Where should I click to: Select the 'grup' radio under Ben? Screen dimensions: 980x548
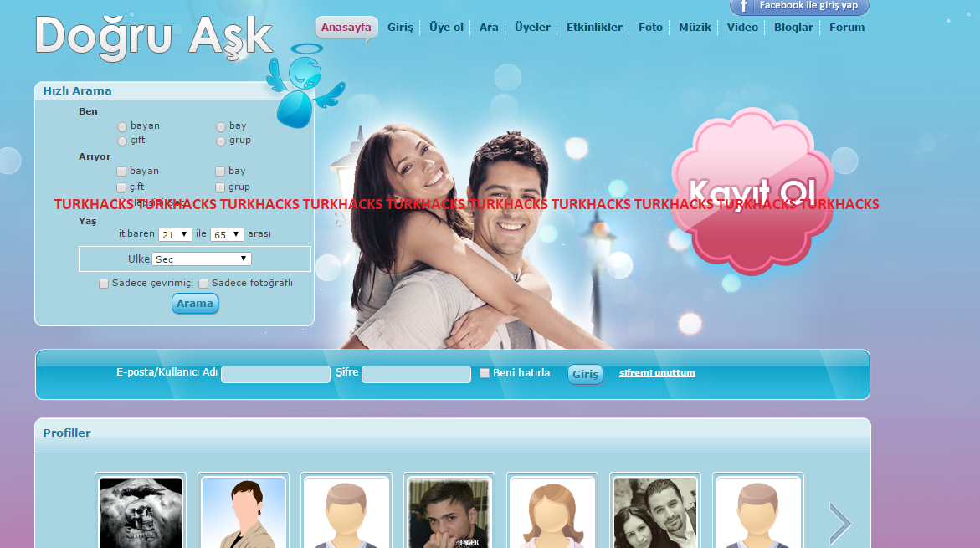pyautogui.click(x=221, y=141)
